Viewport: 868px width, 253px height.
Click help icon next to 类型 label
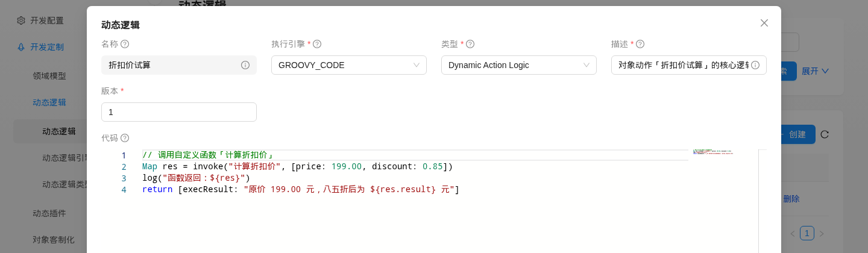pos(470,44)
